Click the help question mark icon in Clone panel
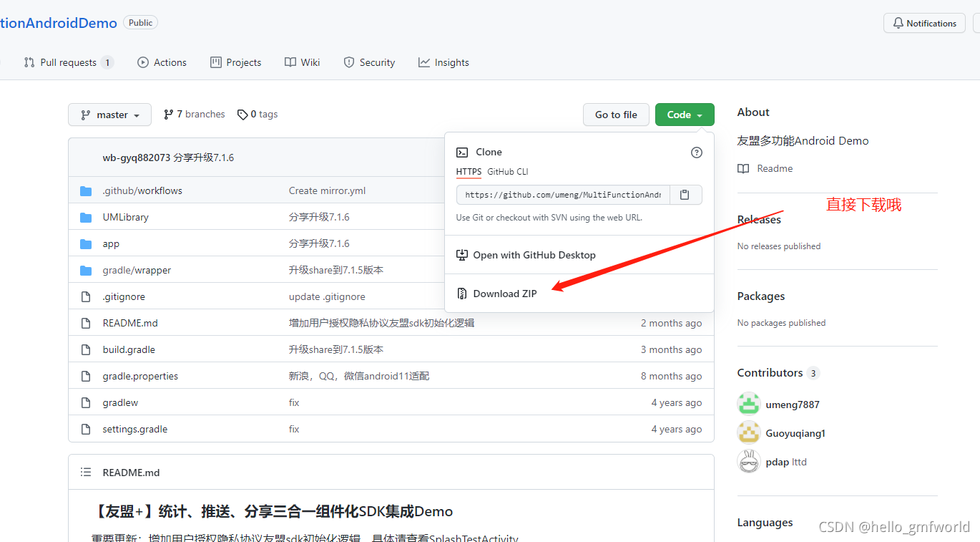This screenshot has width=980, height=542. coord(697,153)
